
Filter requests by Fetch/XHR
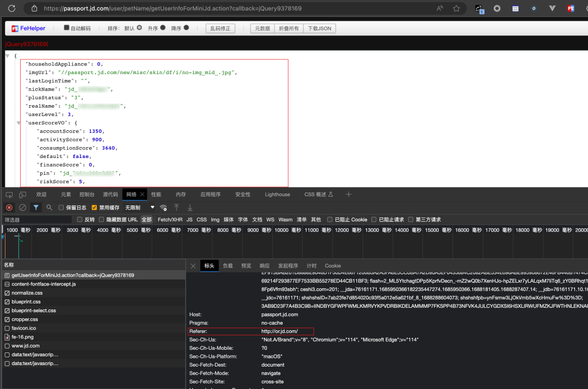[x=170, y=220]
